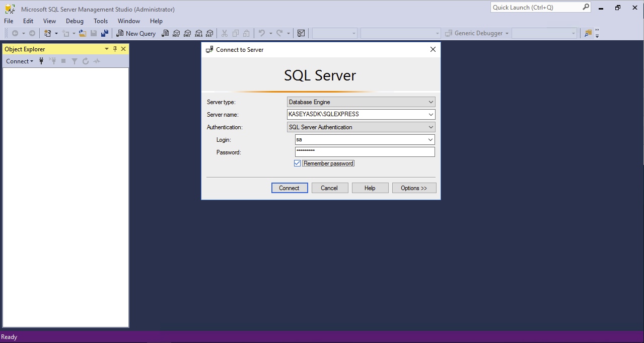Click the New Project toolbar icon
The height and width of the screenshot is (343, 644).
click(x=48, y=33)
